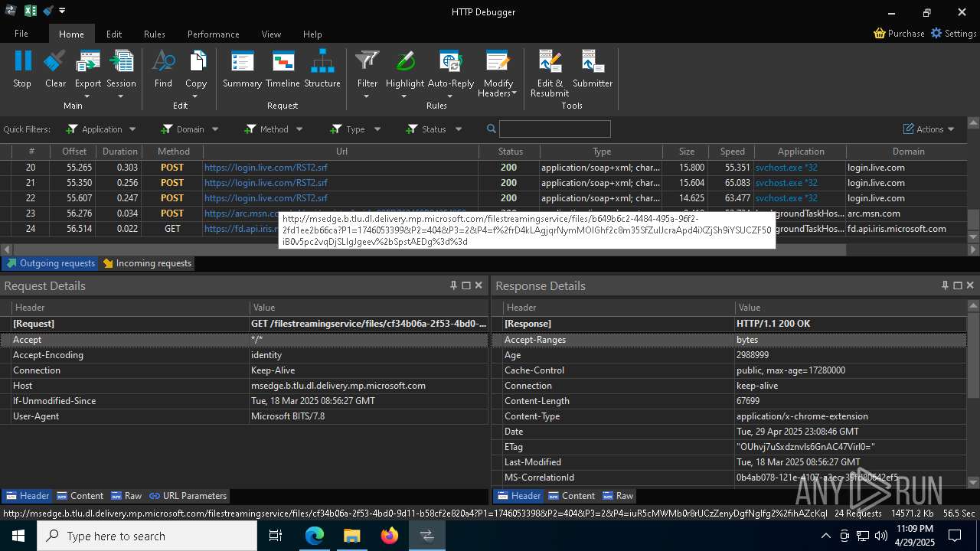Maximize the Request Details panel
The image size is (980, 551).
click(465, 285)
